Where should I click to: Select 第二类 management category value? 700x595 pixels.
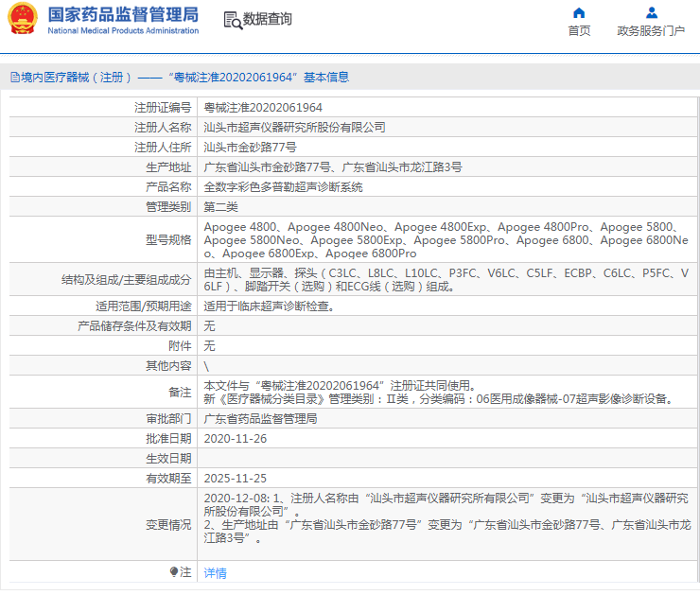221,207
